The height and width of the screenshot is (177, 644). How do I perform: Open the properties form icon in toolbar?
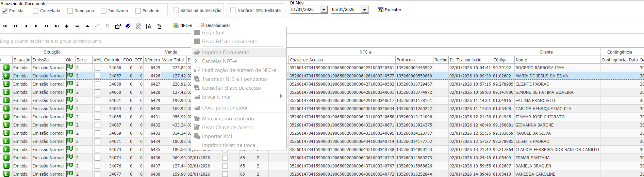coord(118,26)
